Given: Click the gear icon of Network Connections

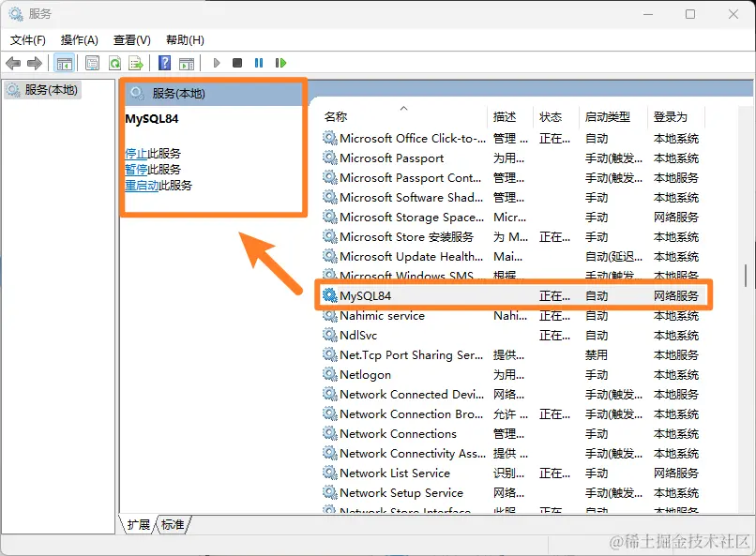Looking at the screenshot, I should point(330,433).
